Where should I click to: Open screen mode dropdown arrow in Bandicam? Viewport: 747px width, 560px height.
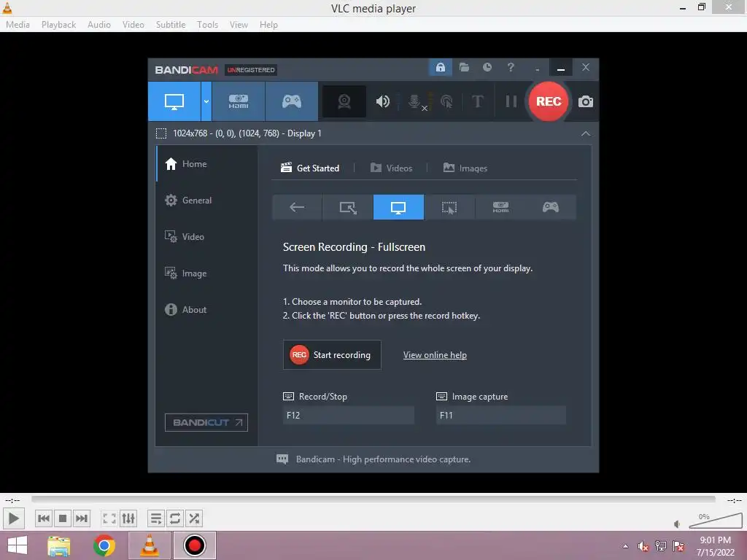point(206,101)
